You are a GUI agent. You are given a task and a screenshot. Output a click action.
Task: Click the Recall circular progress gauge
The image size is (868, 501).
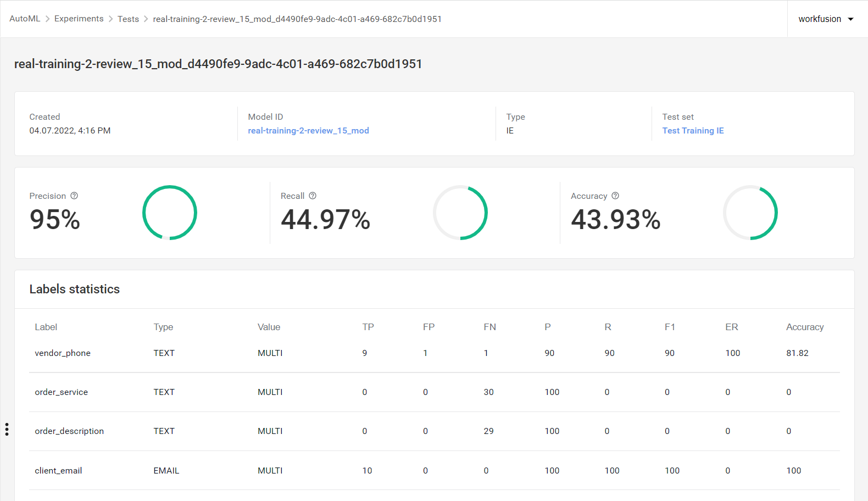pyautogui.click(x=460, y=213)
